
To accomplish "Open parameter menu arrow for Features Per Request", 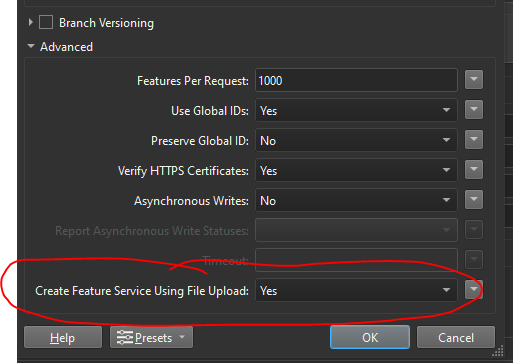I will 474,80.
